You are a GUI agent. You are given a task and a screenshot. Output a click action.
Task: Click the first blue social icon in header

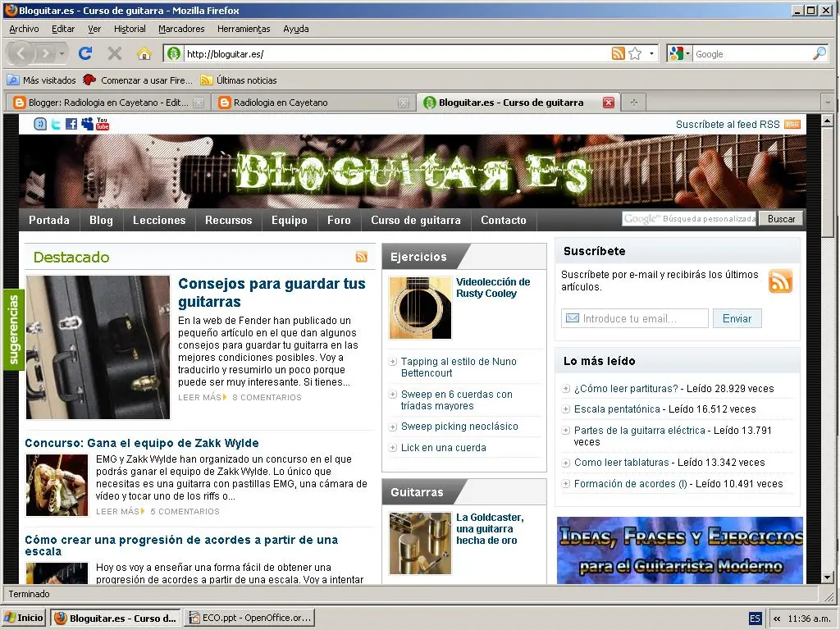40,125
